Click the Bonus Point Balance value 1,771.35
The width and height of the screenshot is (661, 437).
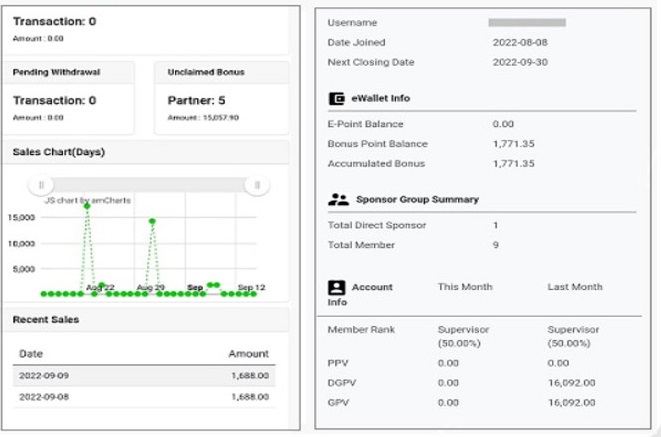(x=513, y=144)
